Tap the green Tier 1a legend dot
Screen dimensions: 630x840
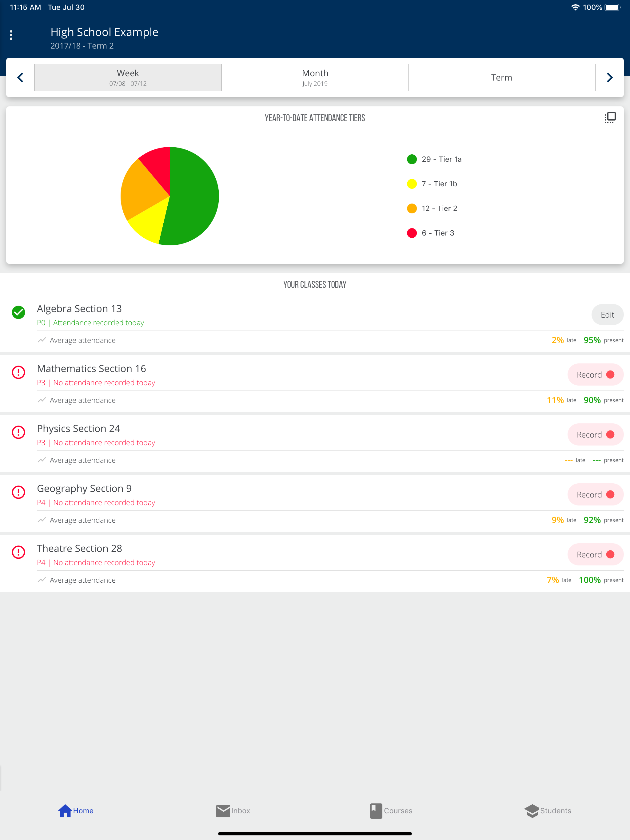click(412, 159)
